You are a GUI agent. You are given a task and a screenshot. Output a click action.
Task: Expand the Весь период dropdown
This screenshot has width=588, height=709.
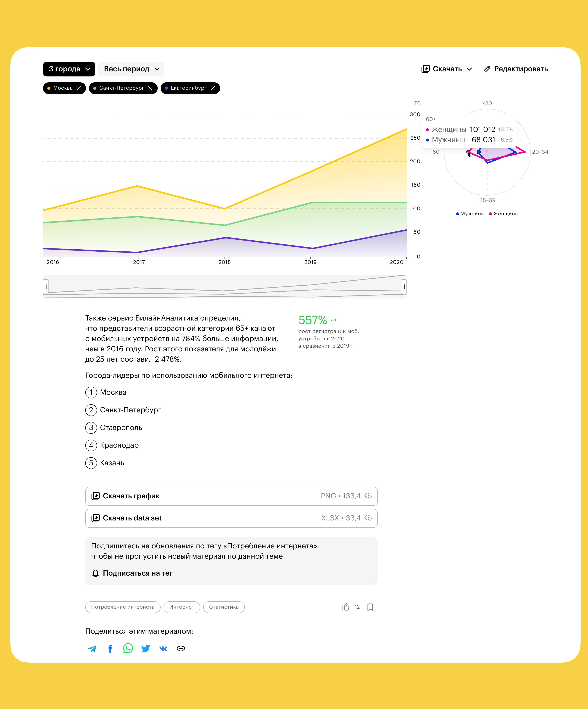[x=131, y=69]
